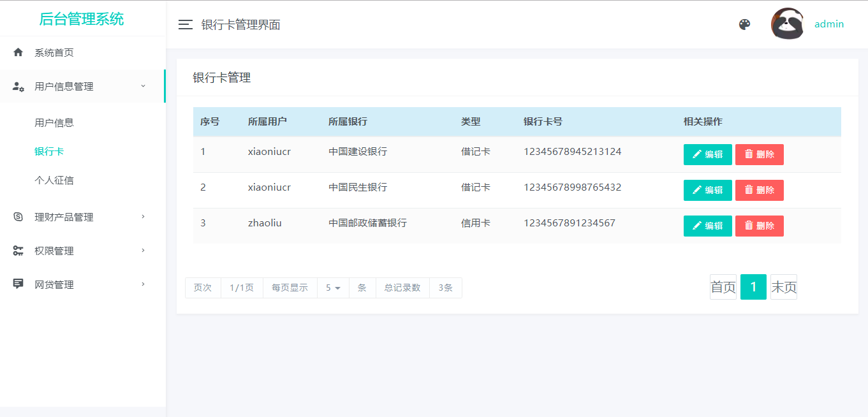Click the 所属用户 column header

coord(267,122)
